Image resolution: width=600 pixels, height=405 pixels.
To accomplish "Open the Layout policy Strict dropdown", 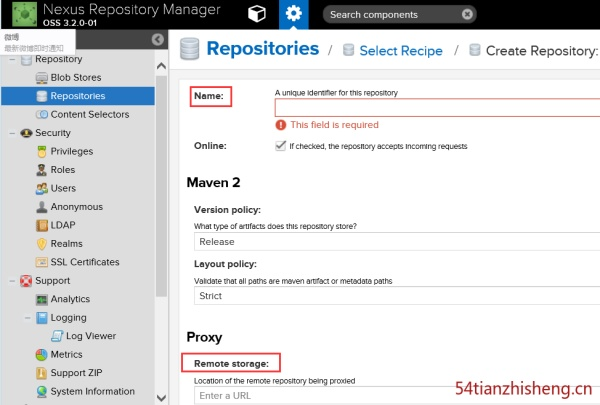I will click(397, 296).
